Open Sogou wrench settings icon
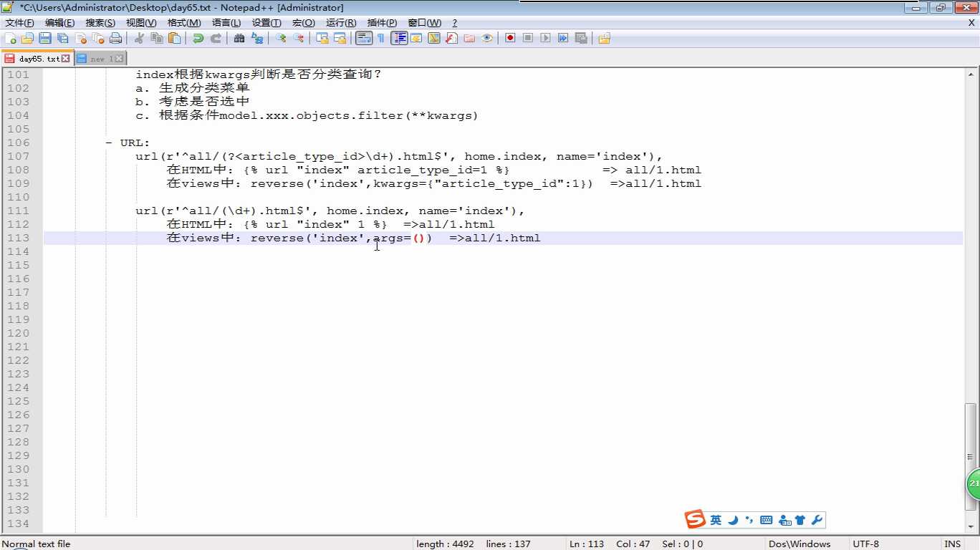The width and height of the screenshot is (980, 550). (817, 521)
